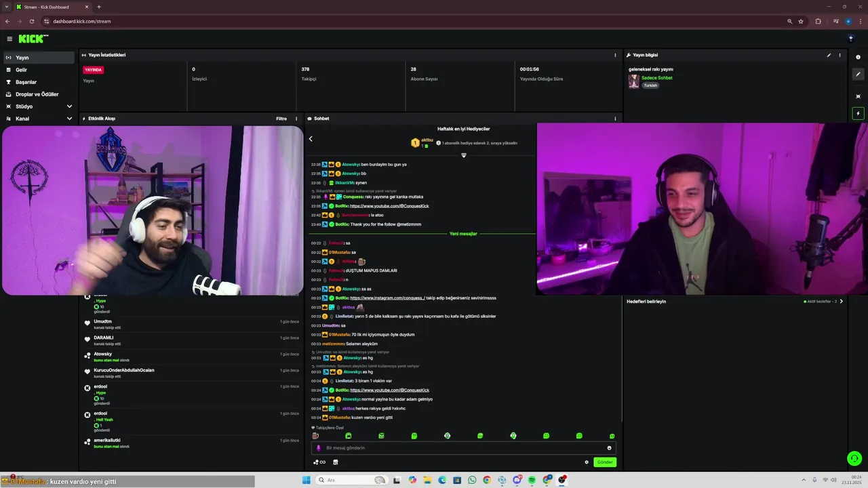Bookmark this page with star icon
This screenshot has height=488, width=868.
coord(801,21)
